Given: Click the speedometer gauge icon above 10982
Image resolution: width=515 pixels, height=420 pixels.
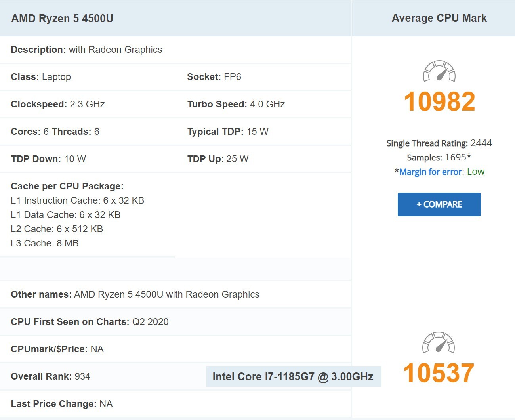Looking at the screenshot, I should pos(439,71).
